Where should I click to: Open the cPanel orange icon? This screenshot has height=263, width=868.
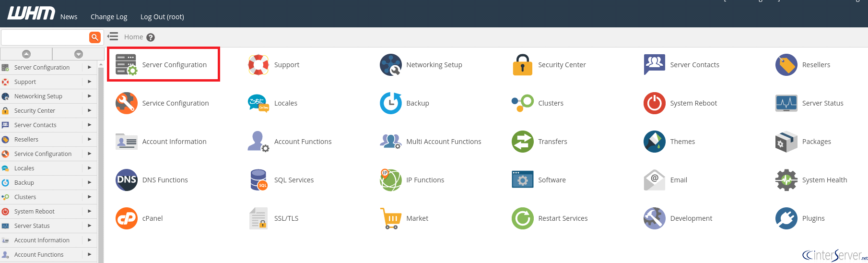(127, 218)
